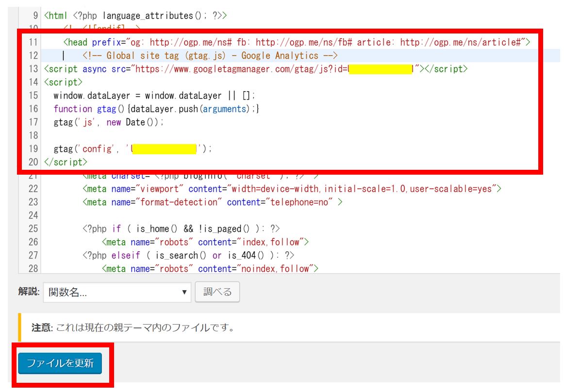
Task: Click line number 11 in the gutter
Action: [33, 42]
